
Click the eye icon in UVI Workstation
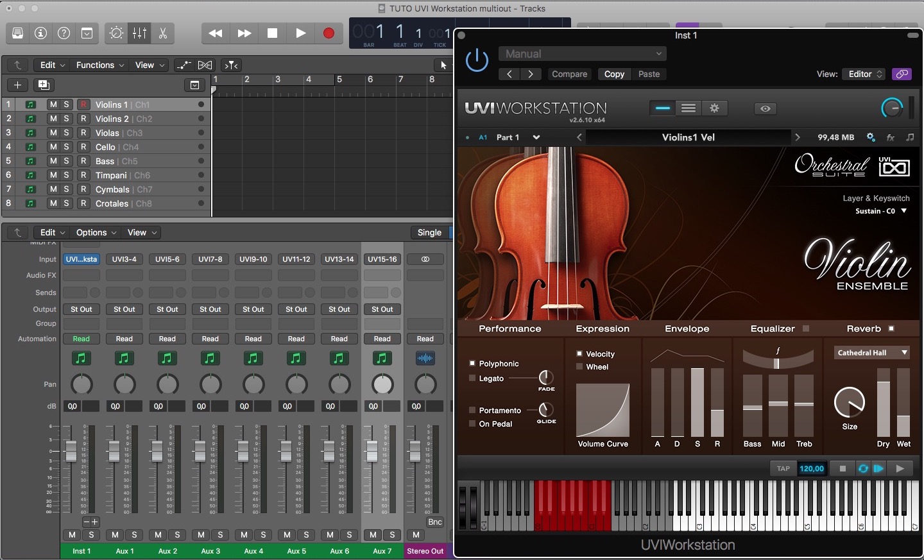(765, 108)
